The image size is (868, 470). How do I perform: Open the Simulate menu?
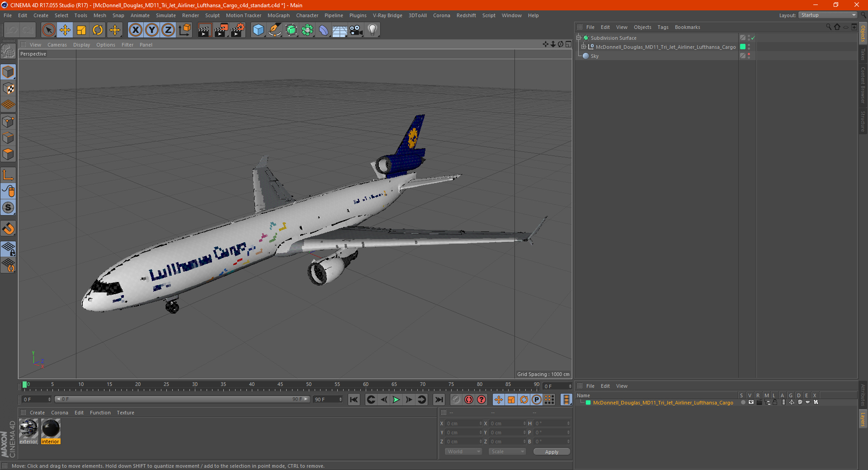(166, 15)
